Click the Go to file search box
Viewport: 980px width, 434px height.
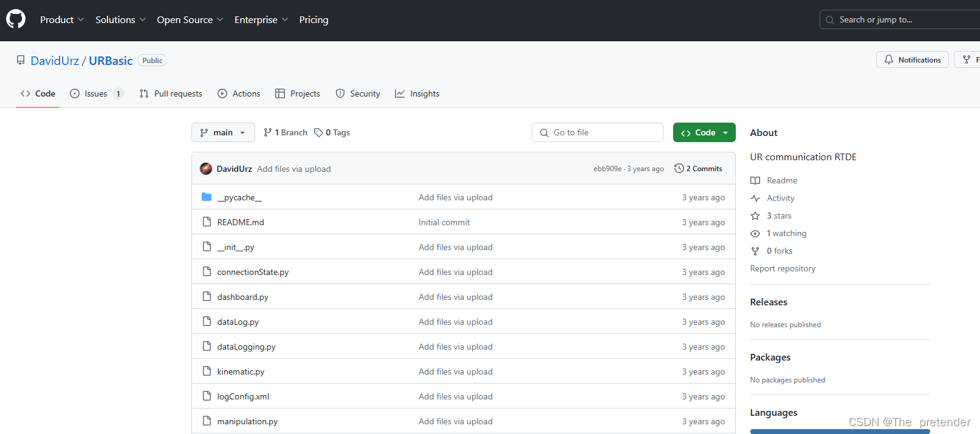[x=597, y=132]
